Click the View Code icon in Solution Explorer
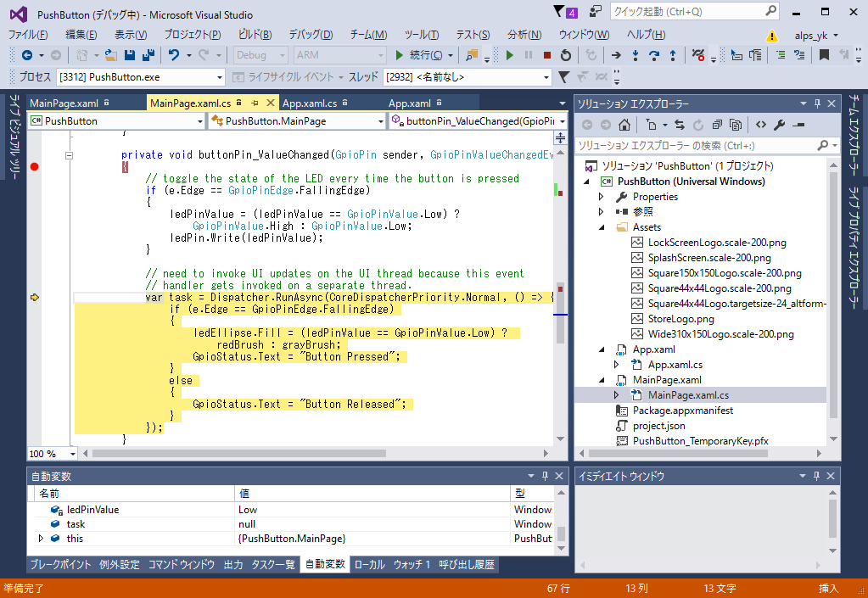The width and height of the screenshot is (868, 598). [x=761, y=125]
